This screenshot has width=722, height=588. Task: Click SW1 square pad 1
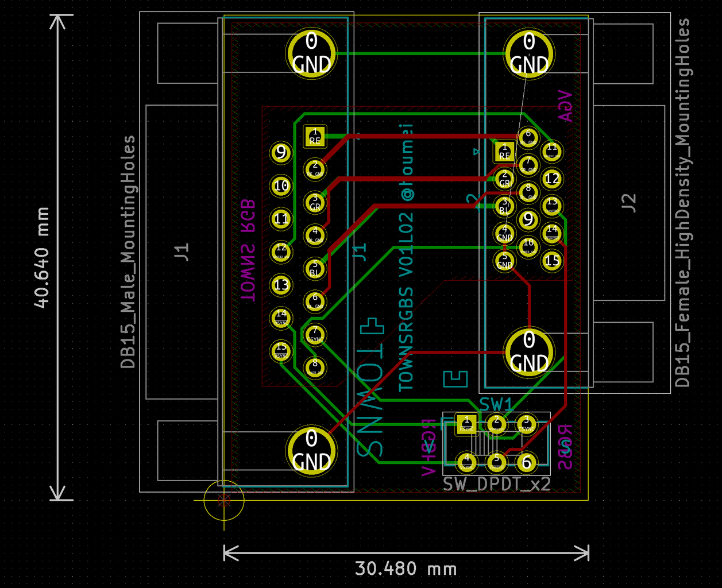[466, 424]
